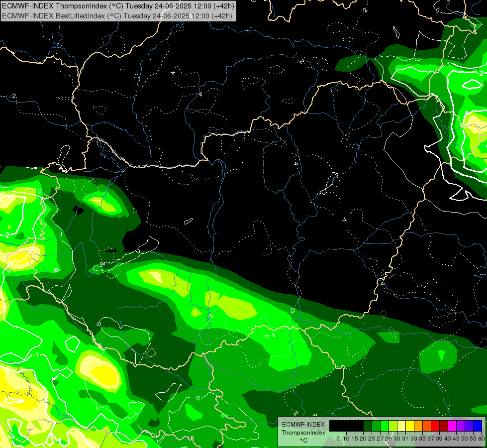This screenshot has height=448, width=487.
Task: Click the dark green 20–25 legend swatch
Action: coord(368,426)
